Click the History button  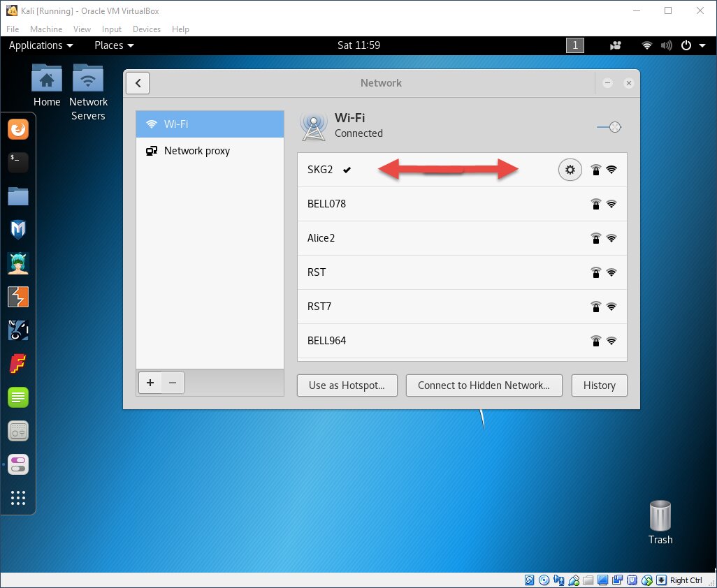point(599,385)
